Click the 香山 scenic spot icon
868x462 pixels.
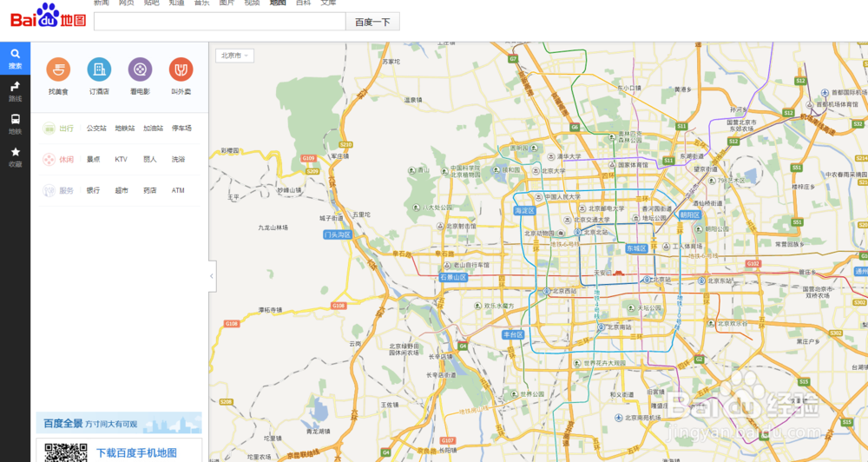pyautogui.click(x=411, y=170)
